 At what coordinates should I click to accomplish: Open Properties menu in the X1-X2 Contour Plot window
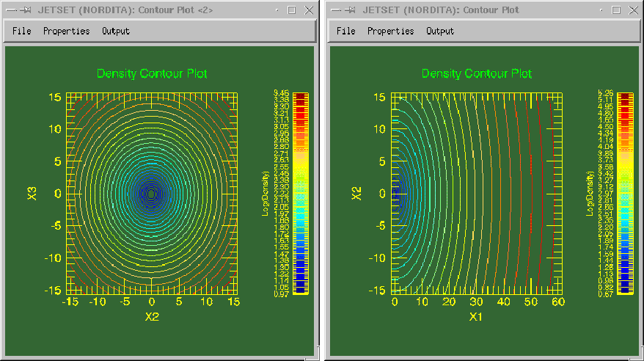pos(391,32)
